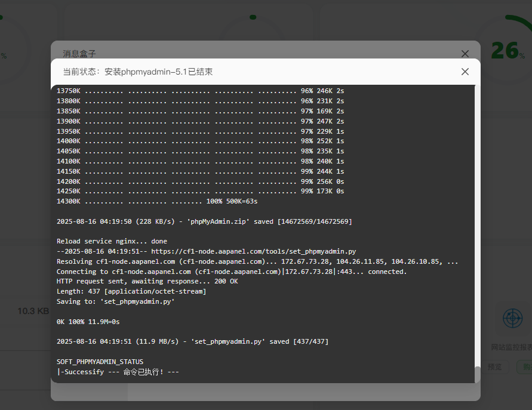The image size is (532, 410).
Task: Select the 14250K download progress line
Action: pyautogui.click(x=200, y=191)
